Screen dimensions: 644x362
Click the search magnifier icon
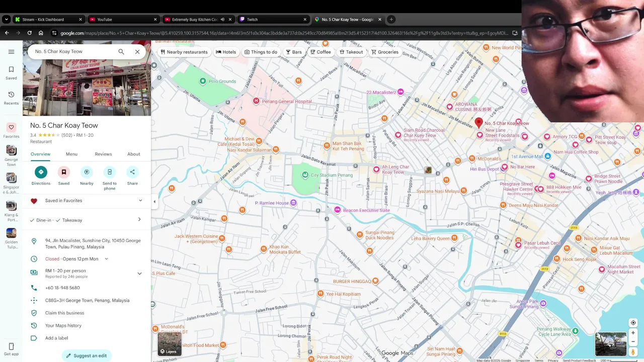click(121, 52)
